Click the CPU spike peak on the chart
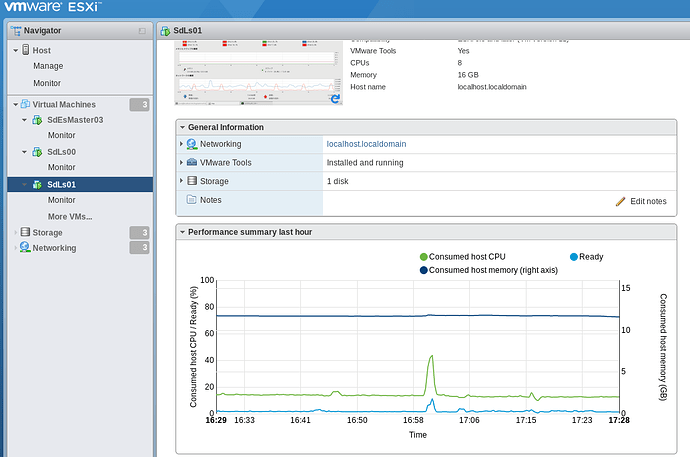Viewport: 690px width, 457px height. 432,356
